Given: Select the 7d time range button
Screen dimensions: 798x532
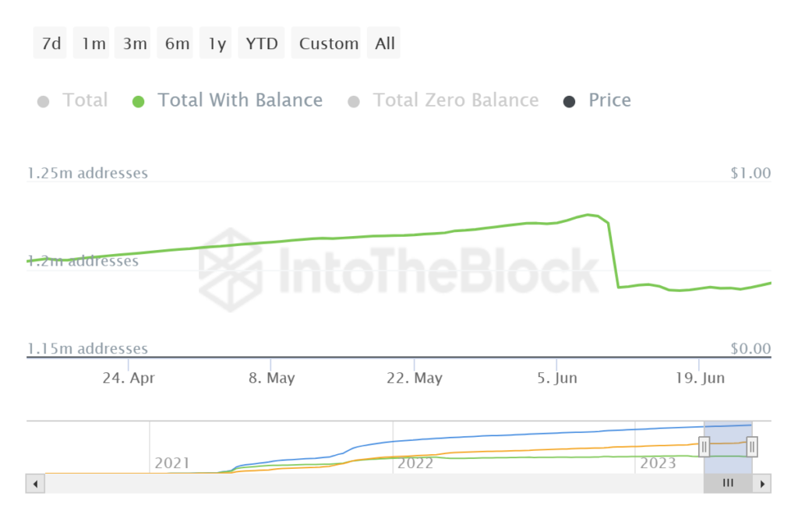Looking at the screenshot, I should click(x=51, y=44).
